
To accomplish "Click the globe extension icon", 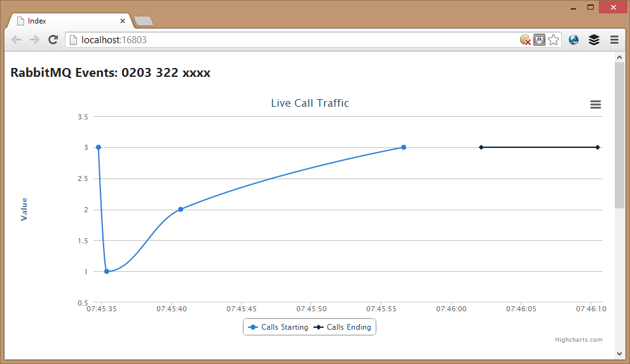I will coord(574,40).
